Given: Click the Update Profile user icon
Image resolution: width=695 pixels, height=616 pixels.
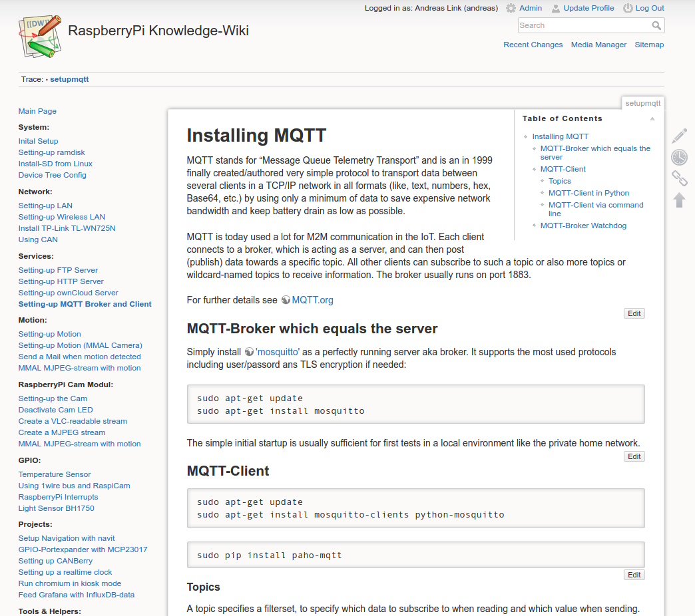Looking at the screenshot, I should [555, 8].
